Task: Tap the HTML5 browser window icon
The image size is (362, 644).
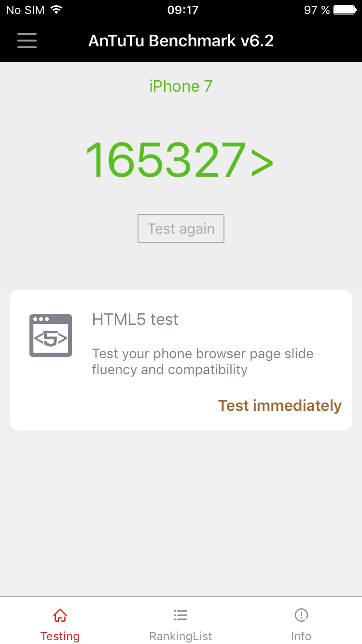Action: pyautogui.click(x=51, y=336)
